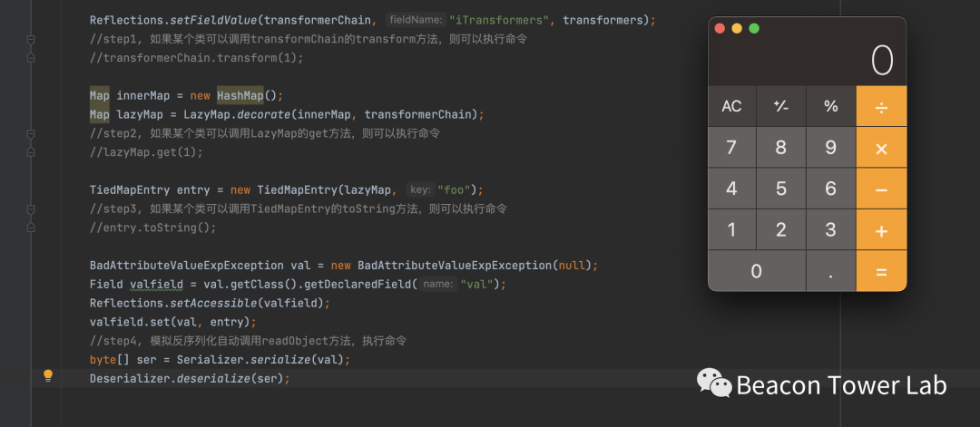Viewport: 980px width, 427px height.
Task: Collapse the step3 comment fold marker
Action: coord(31,209)
